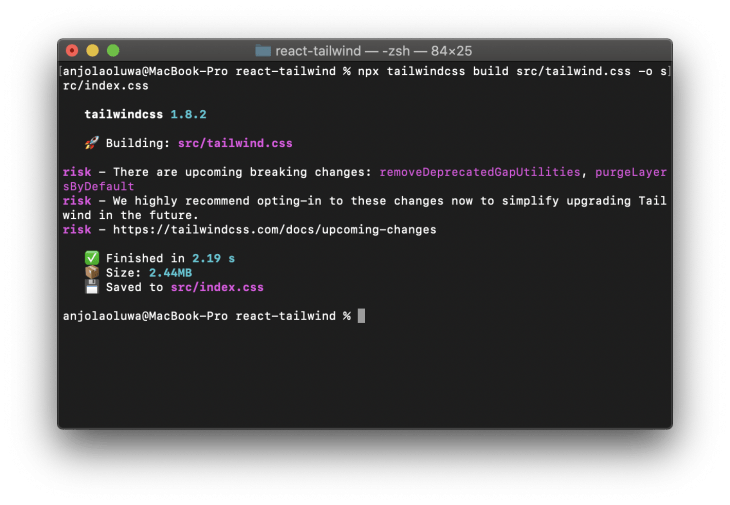Click the pink src/tailwind.css build path
730x505 pixels.
click(235, 143)
